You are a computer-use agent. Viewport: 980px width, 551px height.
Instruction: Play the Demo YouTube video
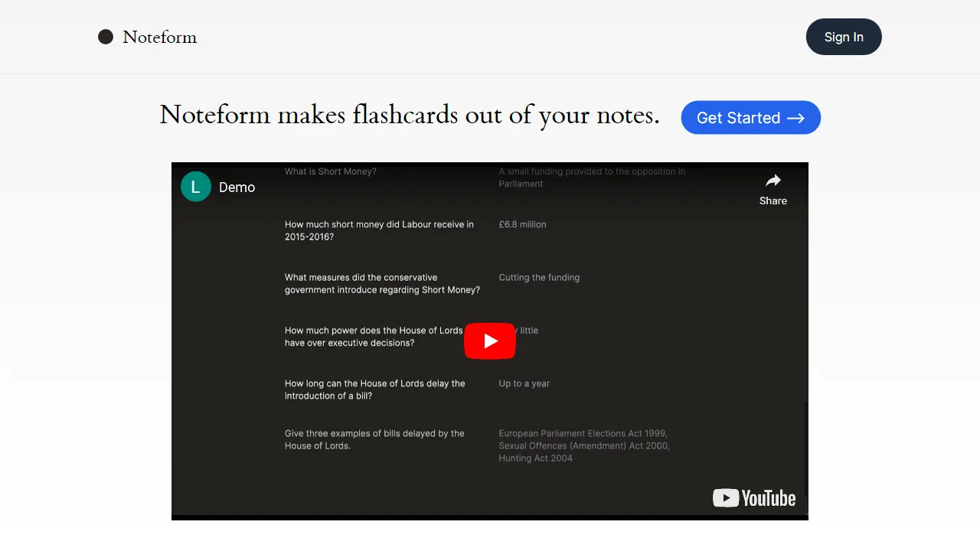pyautogui.click(x=490, y=341)
